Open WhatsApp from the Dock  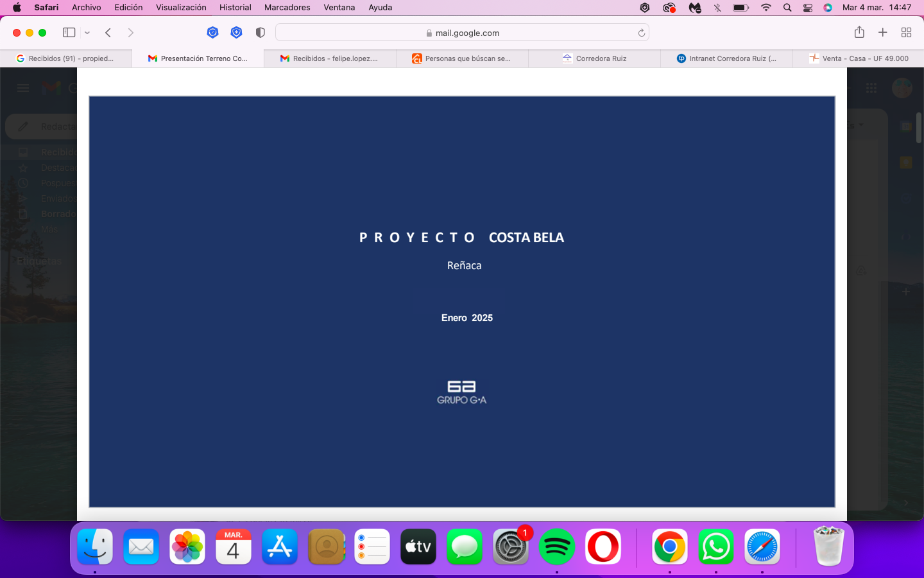coord(716,547)
